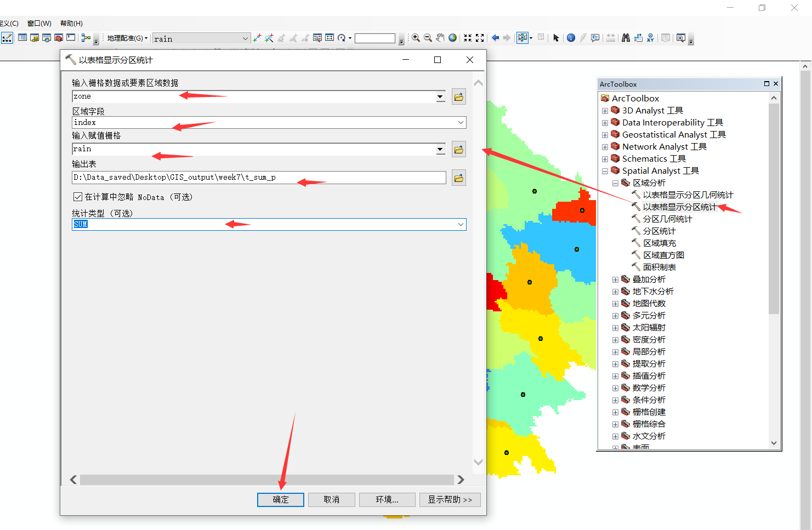
Task: Click the Auto Registration icon
Action: [x=269, y=38]
